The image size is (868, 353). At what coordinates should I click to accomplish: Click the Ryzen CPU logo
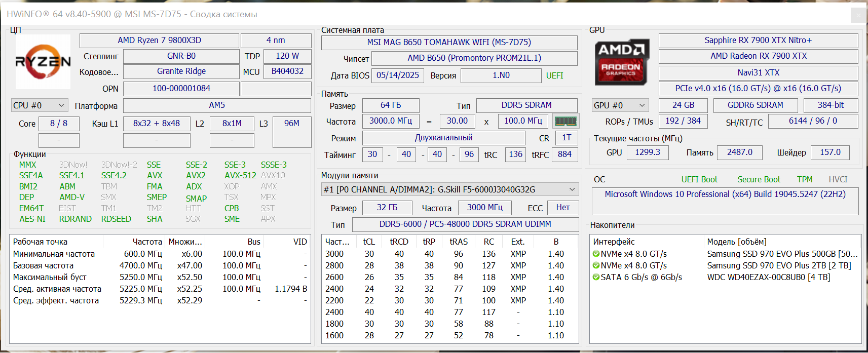pos(43,62)
